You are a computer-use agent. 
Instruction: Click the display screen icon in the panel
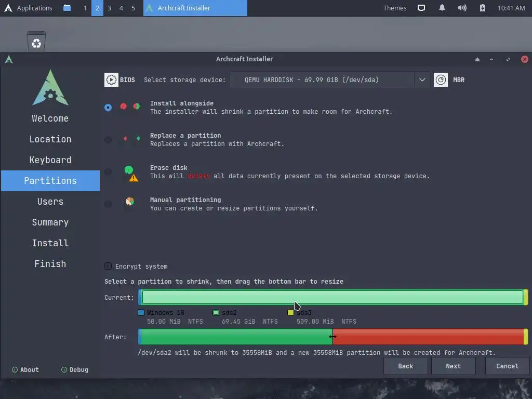click(x=421, y=8)
